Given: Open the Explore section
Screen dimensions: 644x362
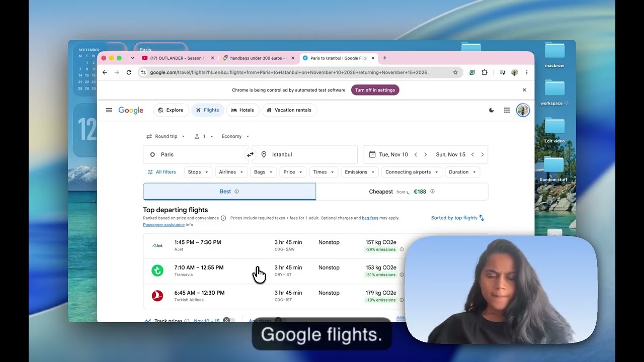Looking at the screenshot, I should pyautogui.click(x=171, y=110).
